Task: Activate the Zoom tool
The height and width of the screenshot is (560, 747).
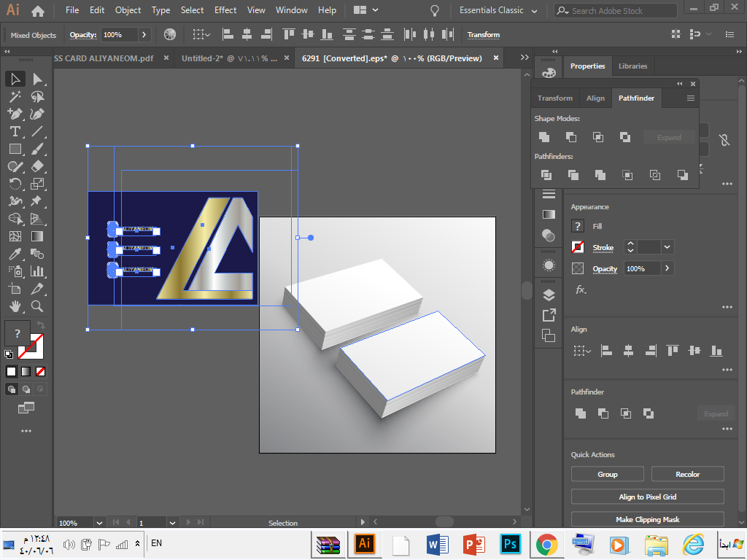Action: pos(37,306)
